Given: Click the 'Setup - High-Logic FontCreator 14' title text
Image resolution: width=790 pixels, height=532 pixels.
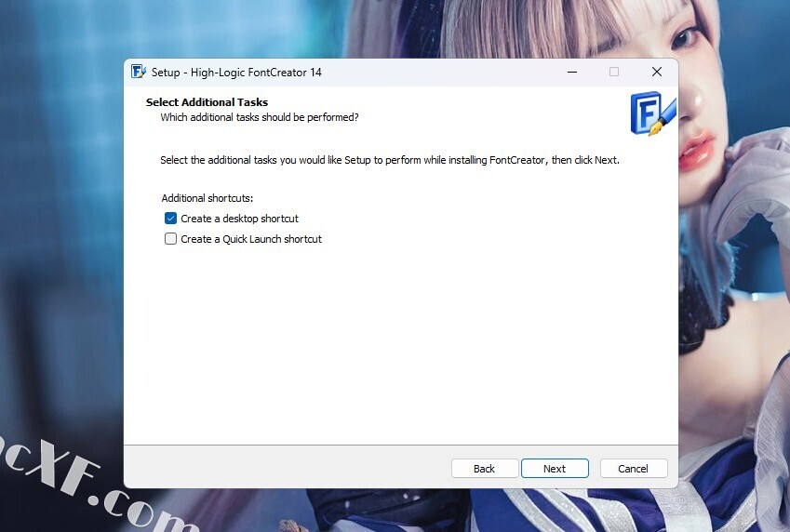Looking at the screenshot, I should click(x=236, y=73).
